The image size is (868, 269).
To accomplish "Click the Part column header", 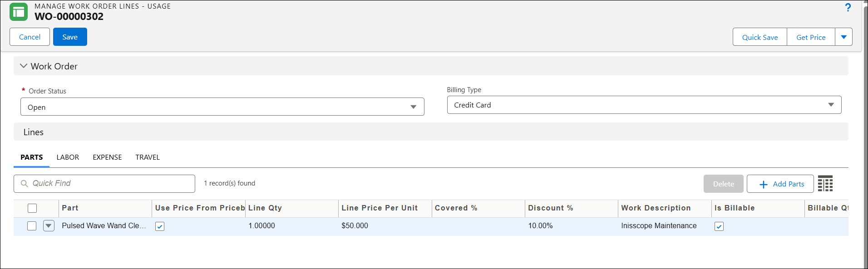I will coord(105,208).
